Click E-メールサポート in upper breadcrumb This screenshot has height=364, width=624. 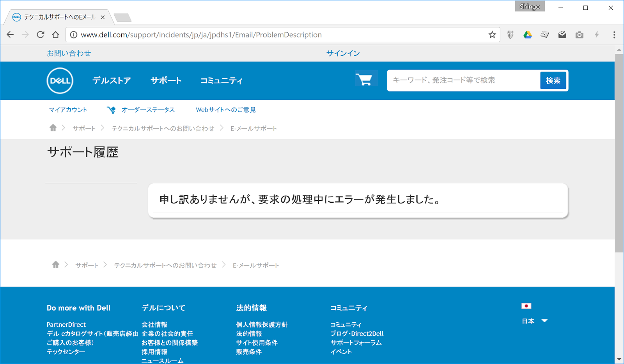[254, 128]
